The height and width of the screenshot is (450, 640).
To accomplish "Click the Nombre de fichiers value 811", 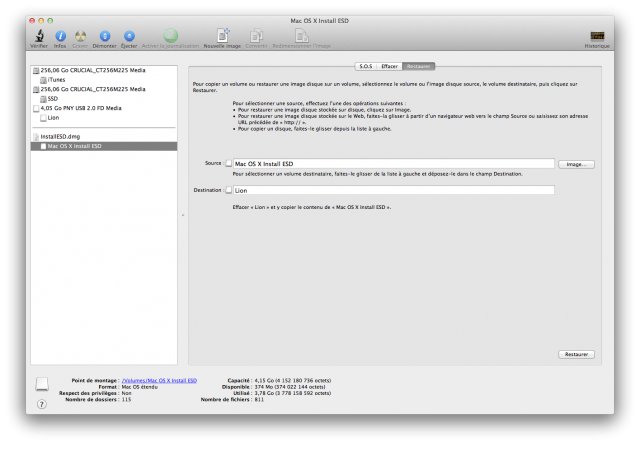I will click(259, 399).
